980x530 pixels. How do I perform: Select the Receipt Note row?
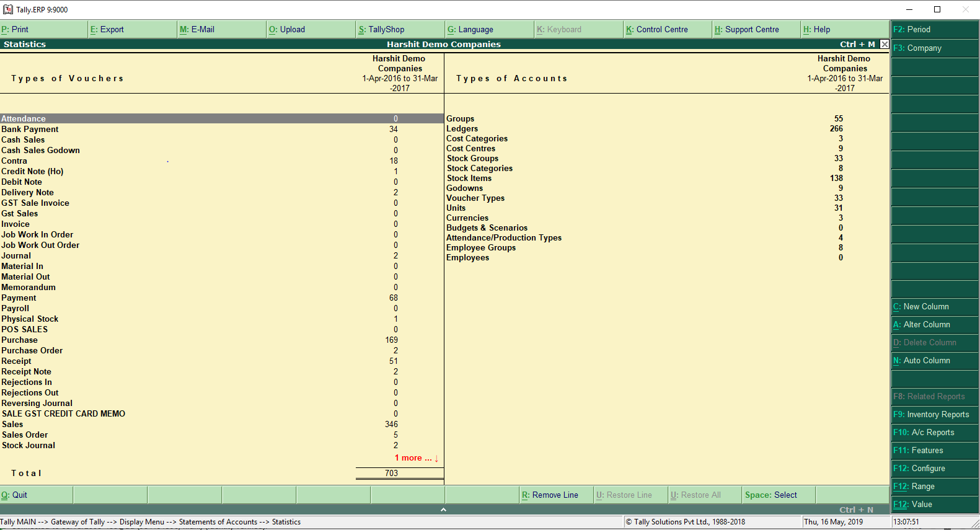(x=221, y=371)
